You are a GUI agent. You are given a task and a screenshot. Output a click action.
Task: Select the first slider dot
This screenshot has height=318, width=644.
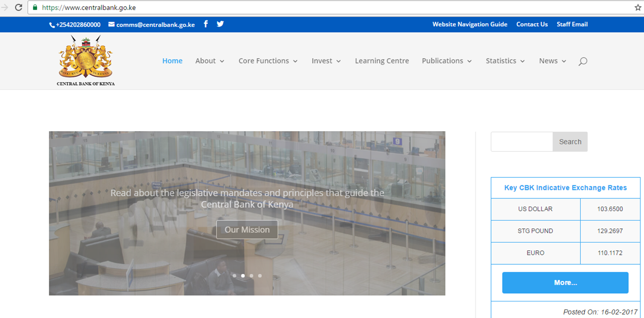click(234, 275)
